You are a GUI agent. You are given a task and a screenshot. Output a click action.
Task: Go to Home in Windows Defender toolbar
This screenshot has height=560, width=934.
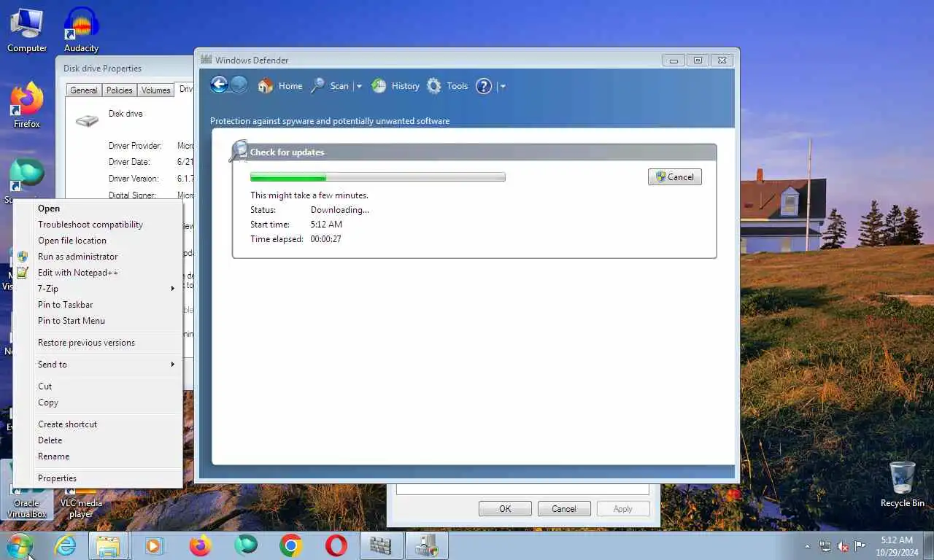[x=280, y=86]
